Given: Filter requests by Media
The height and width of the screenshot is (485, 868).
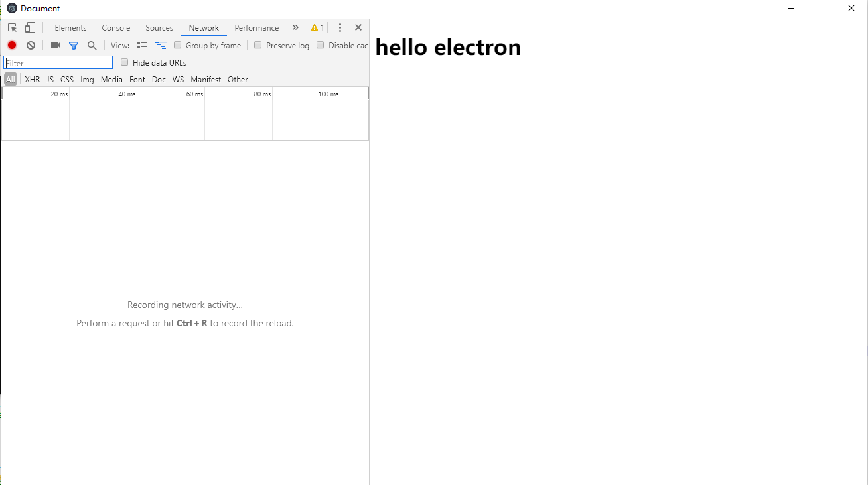Looking at the screenshot, I should tap(111, 80).
